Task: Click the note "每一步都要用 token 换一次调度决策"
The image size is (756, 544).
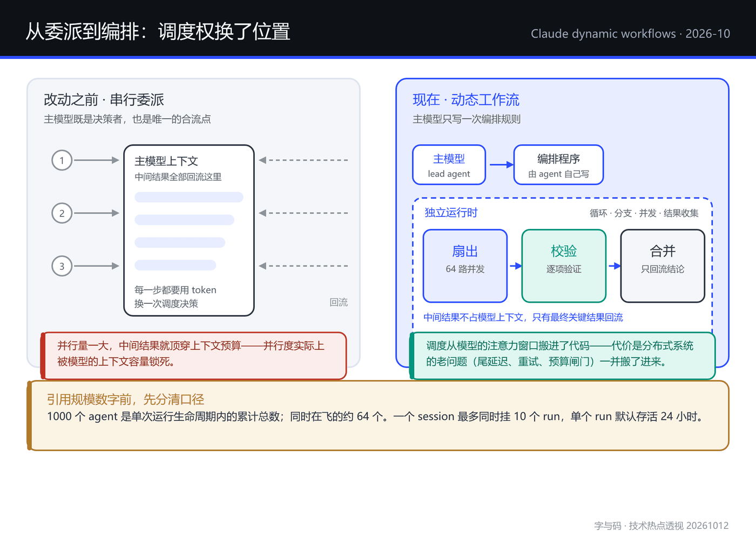Action: [175, 297]
